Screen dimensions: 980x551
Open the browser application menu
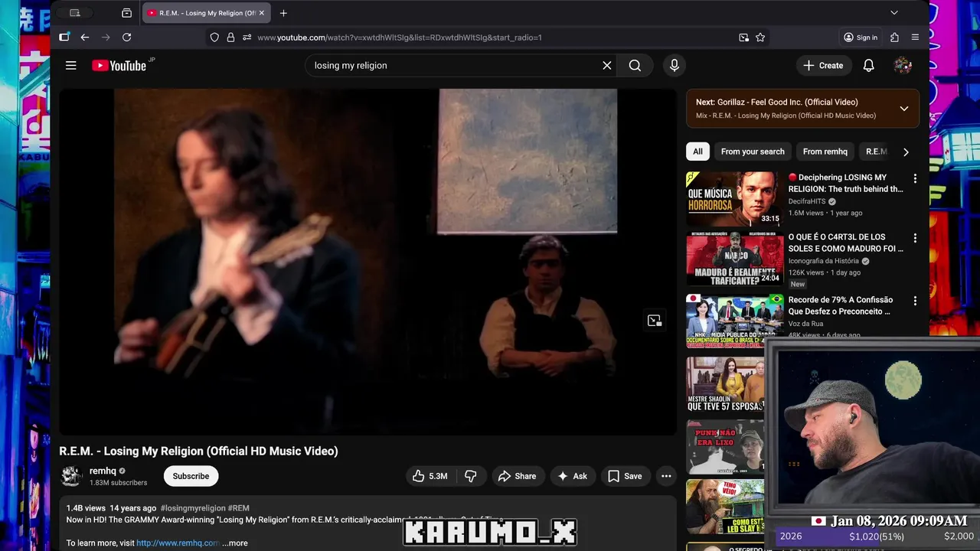pos(915,37)
